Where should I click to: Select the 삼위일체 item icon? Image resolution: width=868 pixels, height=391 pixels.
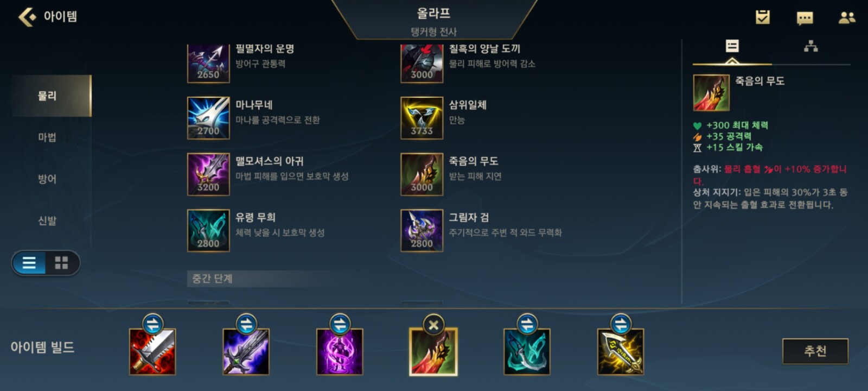[422, 118]
